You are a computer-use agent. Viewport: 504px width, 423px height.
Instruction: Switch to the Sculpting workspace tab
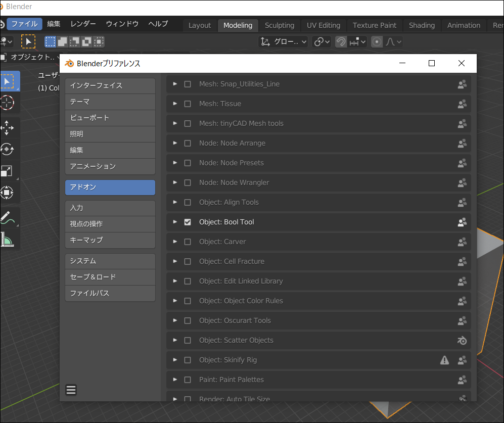pyautogui.click(x=280, y=25)
